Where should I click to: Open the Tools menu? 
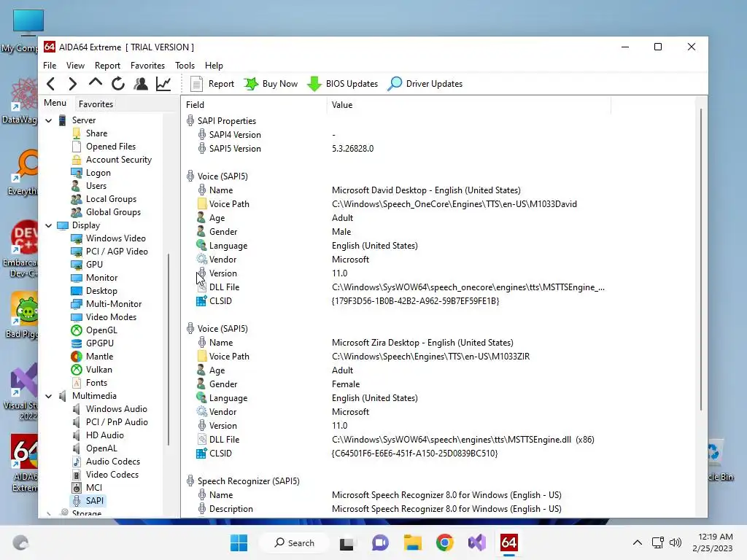185,65
